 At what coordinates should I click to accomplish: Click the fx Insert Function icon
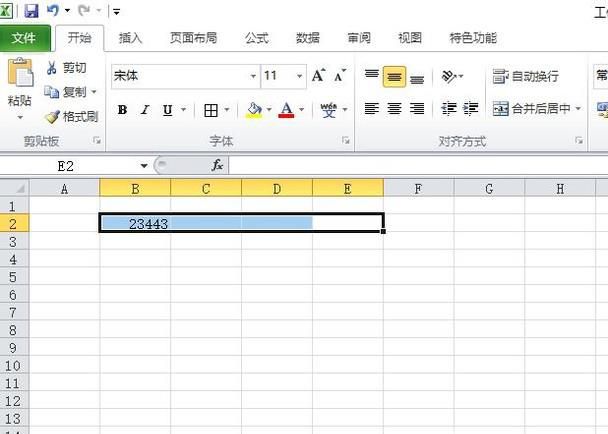pos(217,166)
